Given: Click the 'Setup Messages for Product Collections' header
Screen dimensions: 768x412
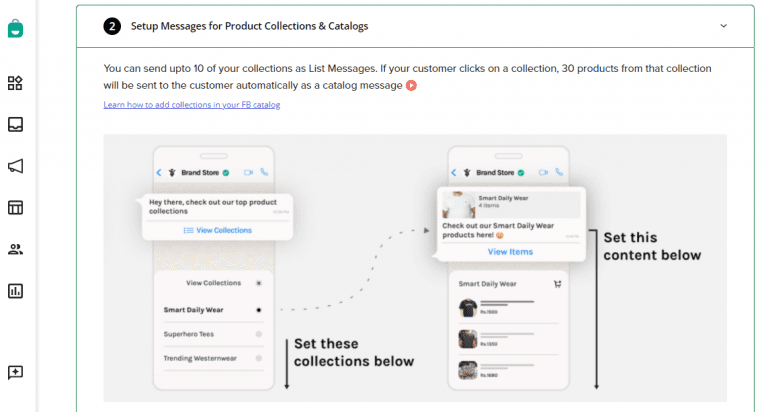Looking at the screenshot, I should (249, 26).
